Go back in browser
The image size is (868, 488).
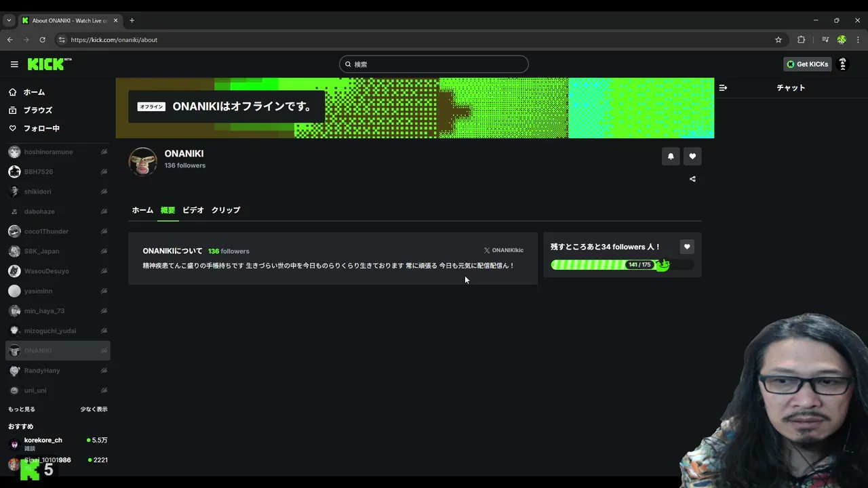point(9,40)
